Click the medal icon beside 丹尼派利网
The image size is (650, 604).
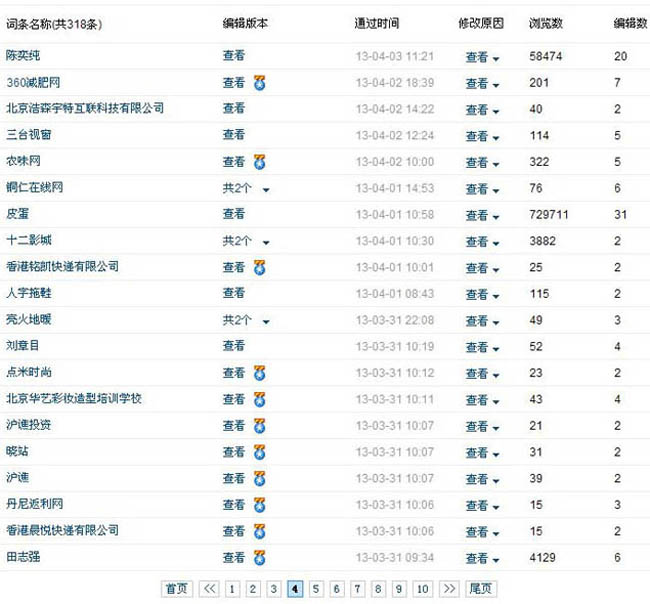click(259, 505)
